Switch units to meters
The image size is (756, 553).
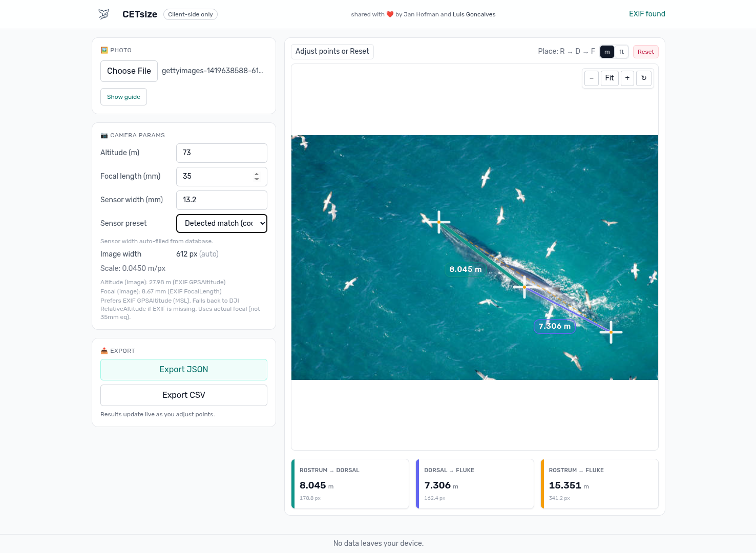pos(607,52)
